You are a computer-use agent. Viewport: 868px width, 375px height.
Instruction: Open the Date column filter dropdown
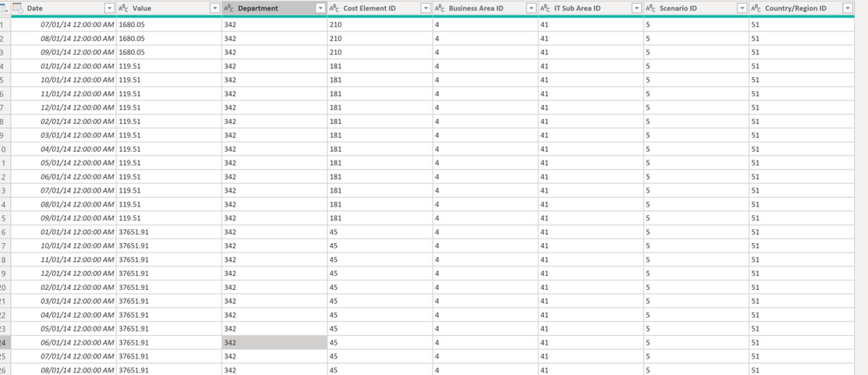(x=109, y=9)
